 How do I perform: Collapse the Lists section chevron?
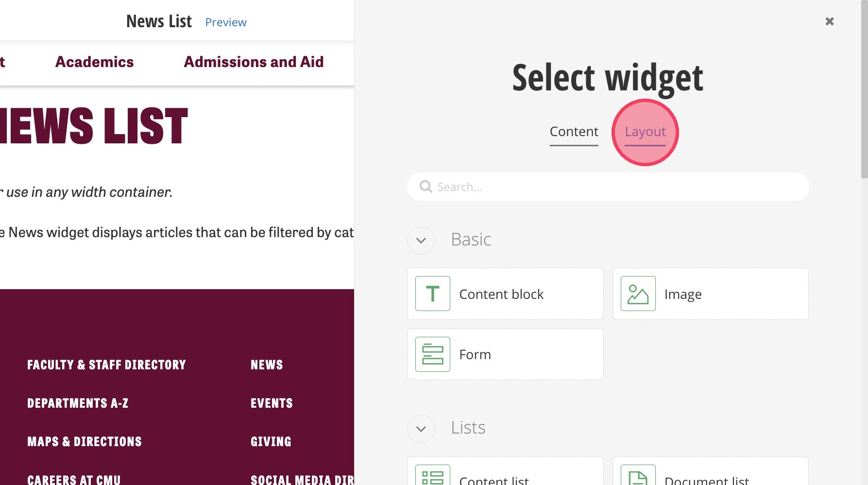point(421,429)
